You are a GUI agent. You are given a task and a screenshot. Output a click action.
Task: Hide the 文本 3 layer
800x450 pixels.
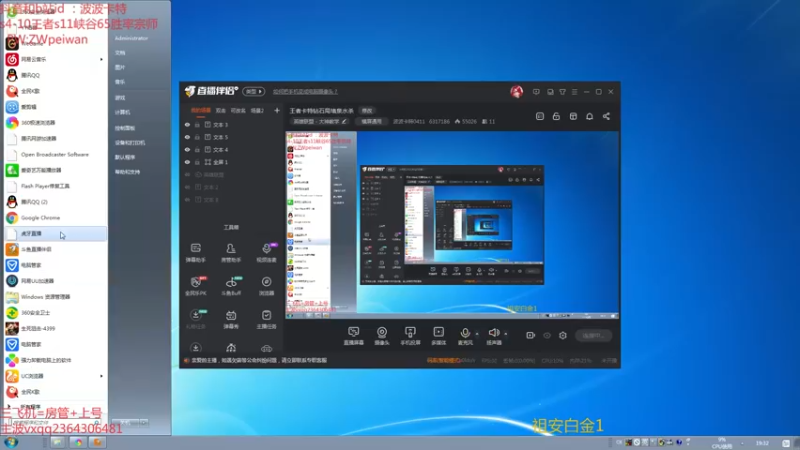tap(187, 124)
